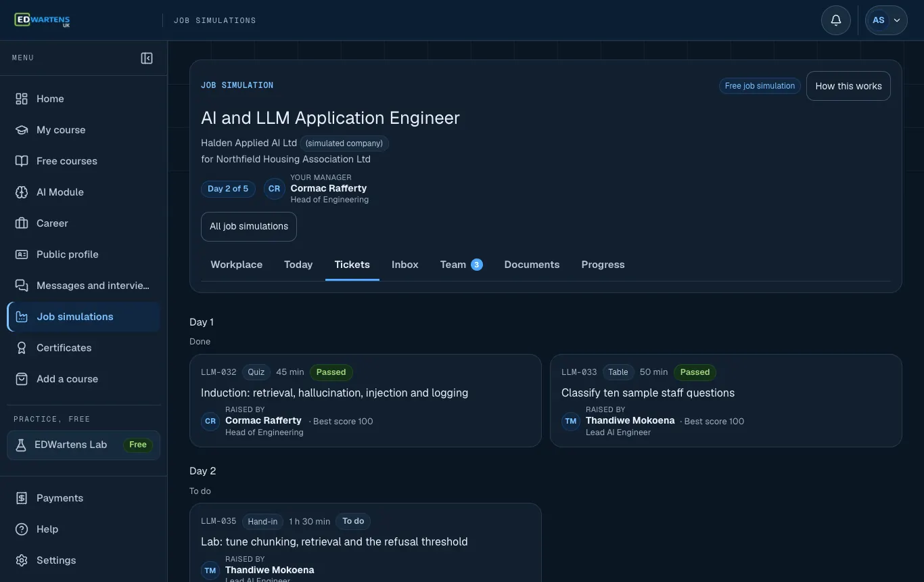
Task: Click the EDWartens Lab flask icon
Action: click(21, 445)
